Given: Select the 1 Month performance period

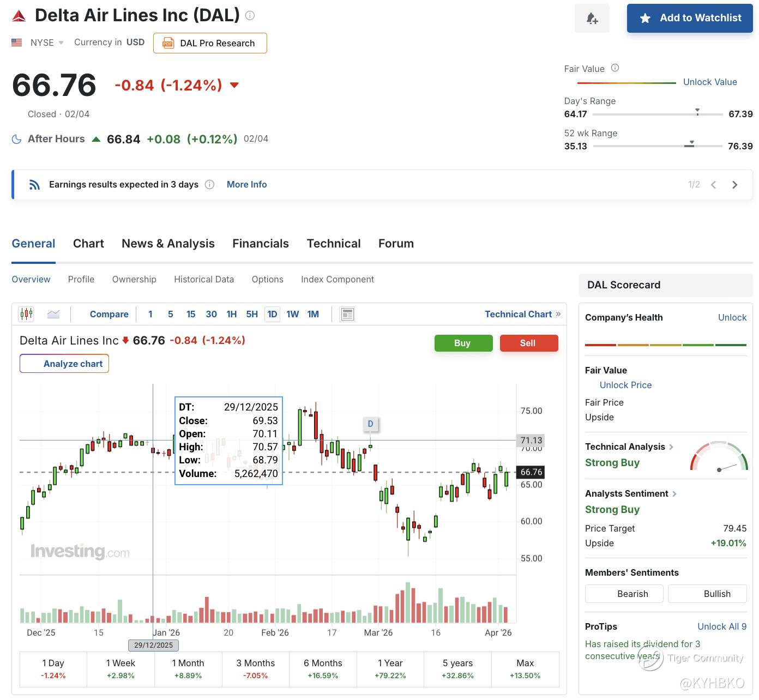Looking at the screenshot, I should click(x=188, y=669).
